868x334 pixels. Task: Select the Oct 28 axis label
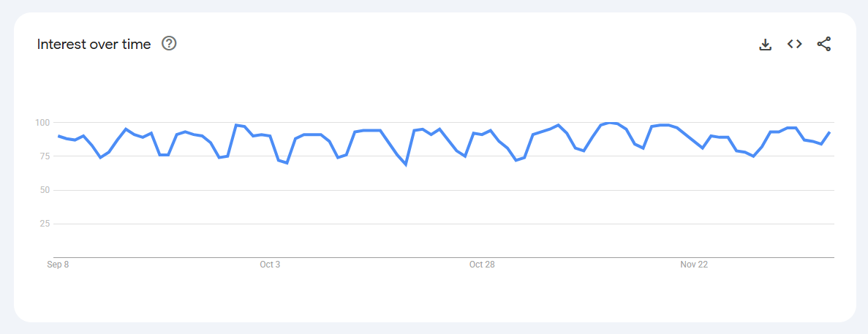tap(482, 265)
